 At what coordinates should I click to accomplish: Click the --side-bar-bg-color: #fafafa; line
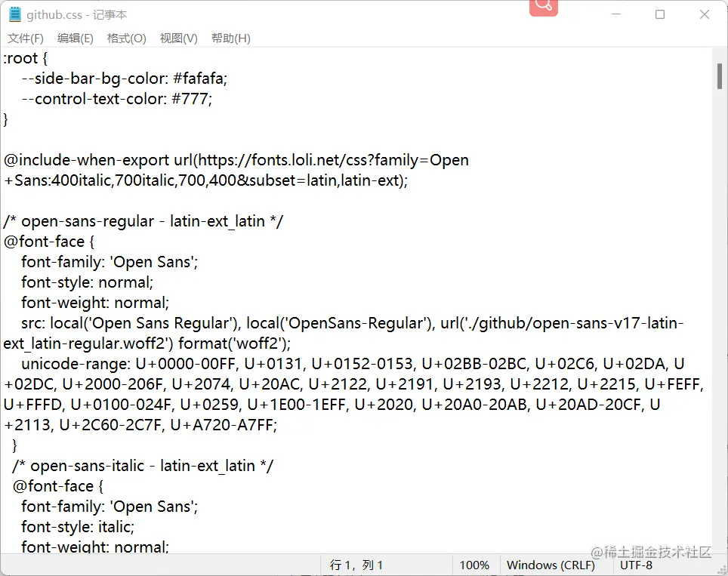coord(125,79)
